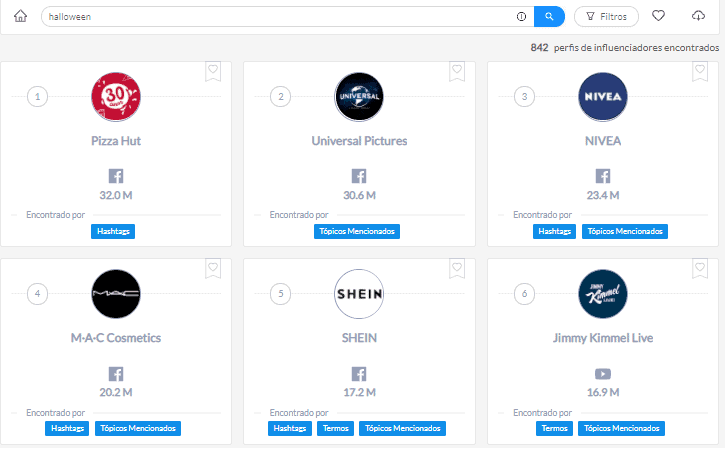Click the Termos tag on SHEIN card

click(335, 428)
